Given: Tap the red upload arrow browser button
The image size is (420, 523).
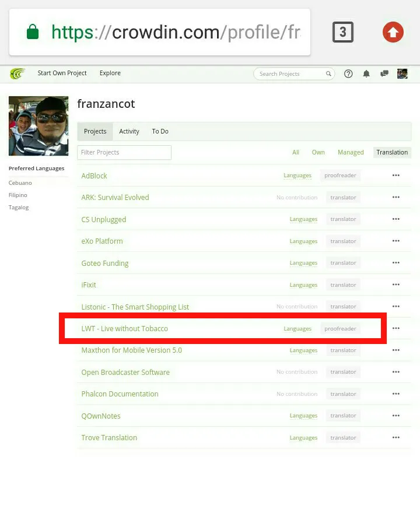Looking at the screenshot, I should point(393,32).
